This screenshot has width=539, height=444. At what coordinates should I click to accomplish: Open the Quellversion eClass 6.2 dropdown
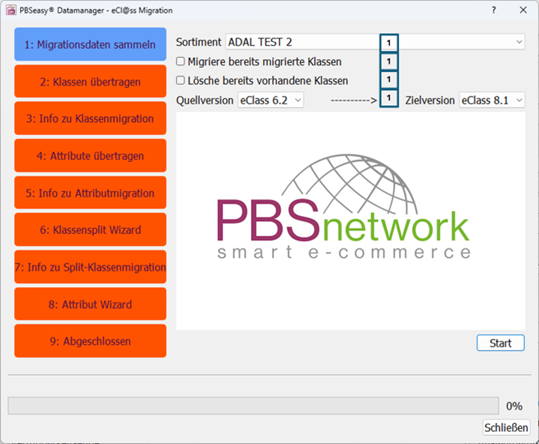pyautogui.click(x=271, y=100)
